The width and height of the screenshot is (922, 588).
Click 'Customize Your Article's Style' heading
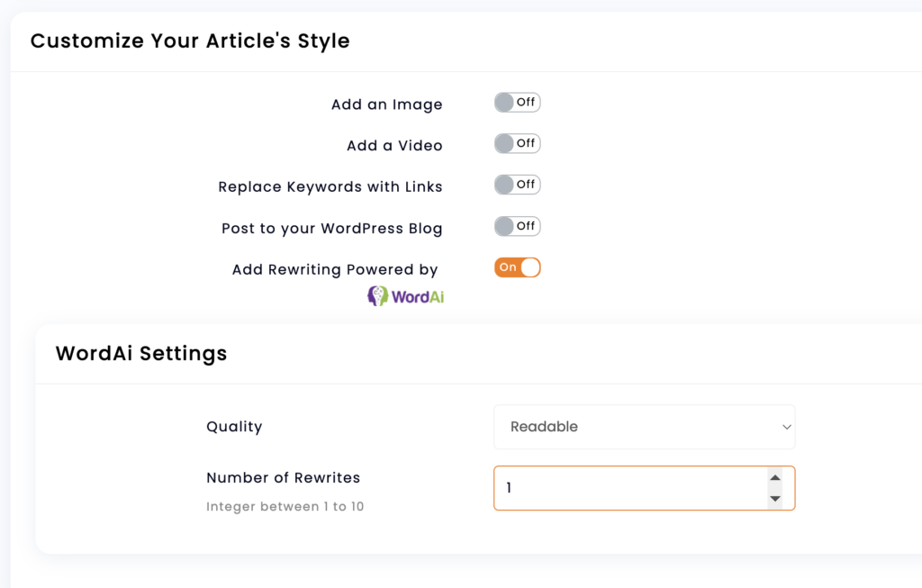coord(190,41)
